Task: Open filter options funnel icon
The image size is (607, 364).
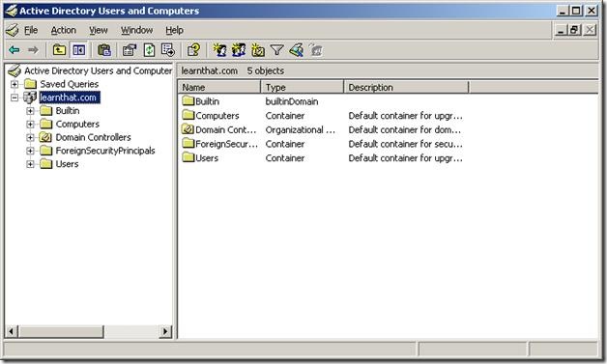Action: (x=276, y=50)
